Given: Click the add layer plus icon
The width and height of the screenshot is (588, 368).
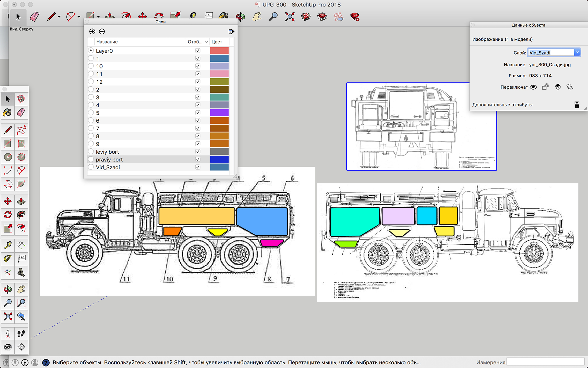Looking at the screenshot, I should pyautogui.click(x=92, y=32).
